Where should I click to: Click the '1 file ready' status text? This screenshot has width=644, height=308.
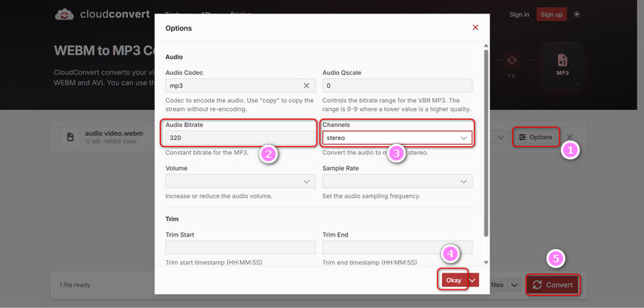[75, 285]
